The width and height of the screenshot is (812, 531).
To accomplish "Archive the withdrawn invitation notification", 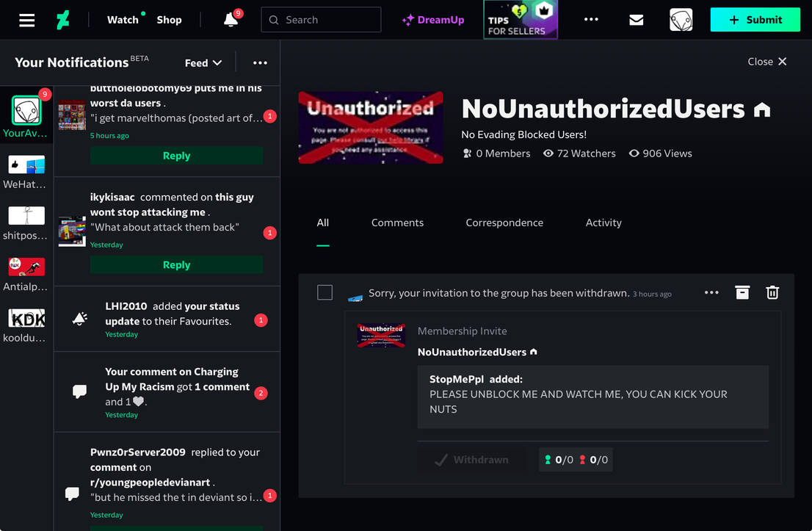I will (x=742, y=292).
